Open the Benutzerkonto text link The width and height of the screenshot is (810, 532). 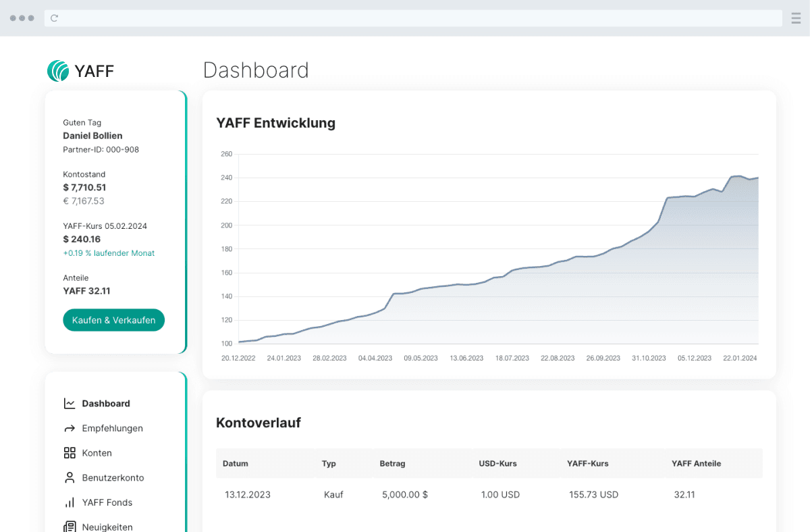click(113, 478)
